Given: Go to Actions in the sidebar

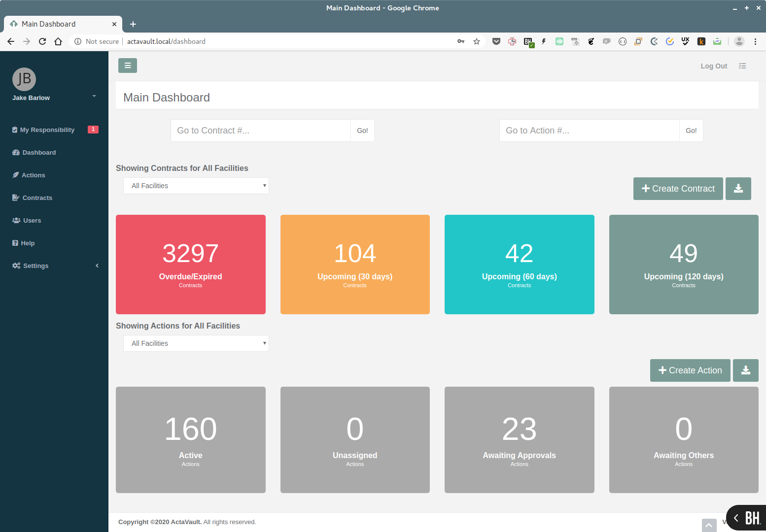Looking at the screenshot, I should [x=29, y=175].
